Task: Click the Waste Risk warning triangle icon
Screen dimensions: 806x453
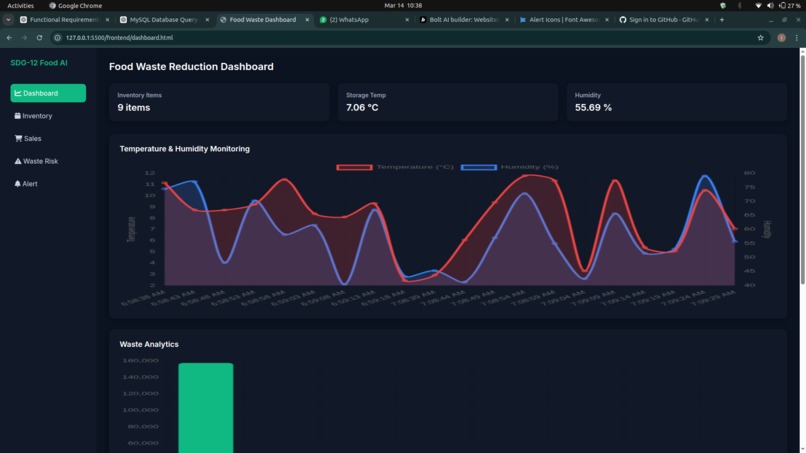Action: click(18, 161)
